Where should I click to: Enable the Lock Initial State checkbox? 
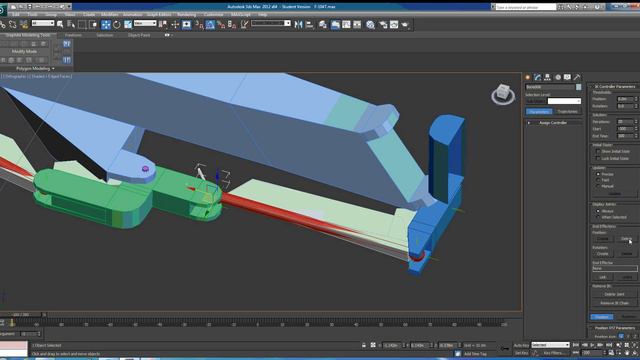[598, 158]
